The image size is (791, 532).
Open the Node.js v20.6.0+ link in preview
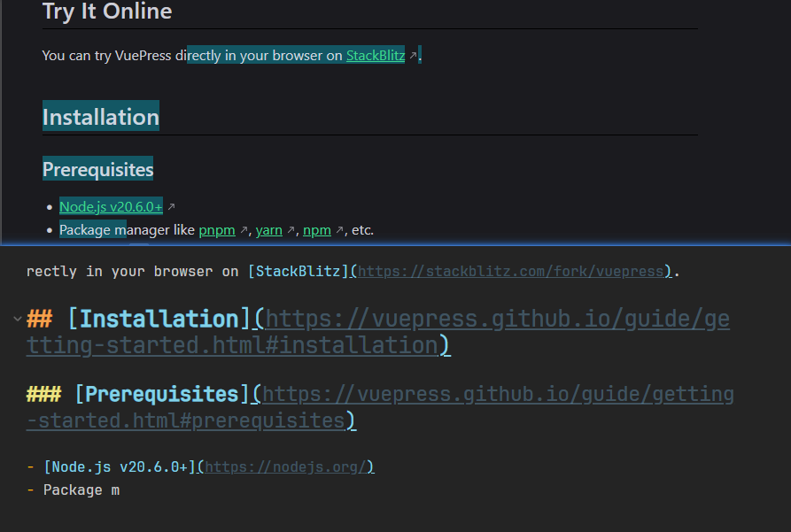(x=111, y=206)
